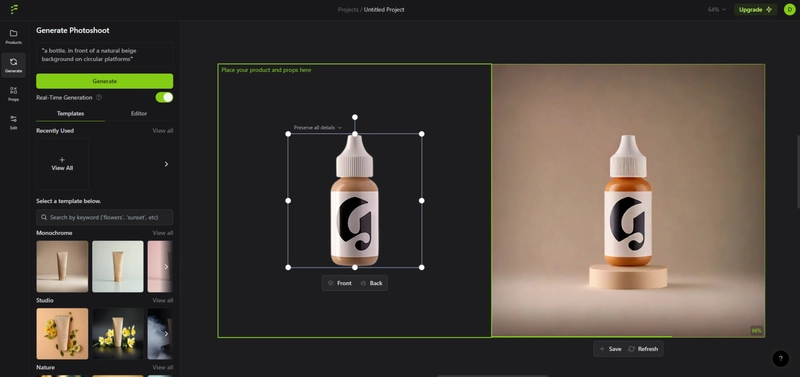800x377 pixels.
Task: Click the prompt text box about the bottle
Action: pos(105,55)
